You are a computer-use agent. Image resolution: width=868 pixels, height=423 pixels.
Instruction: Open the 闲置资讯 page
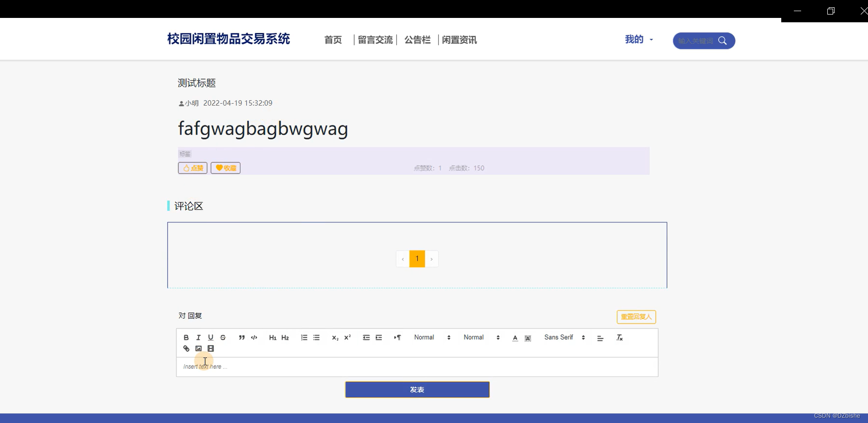coord(459,40)
